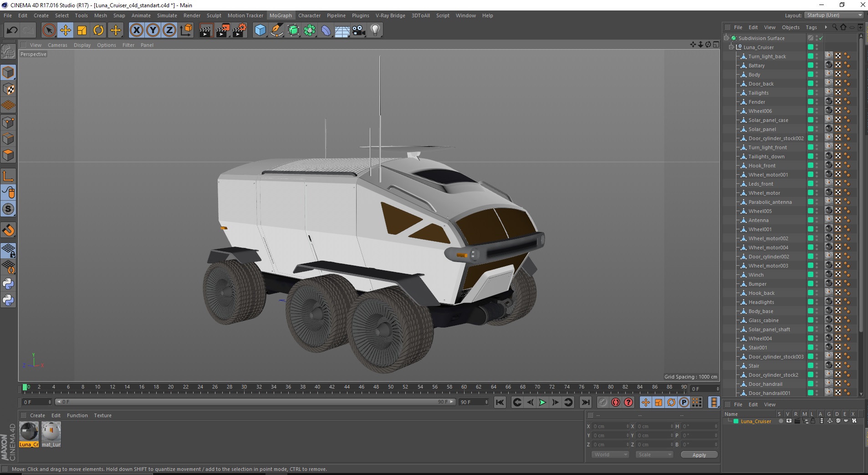Click Make Editable icon in left palette
868x475 pixels.
(x=8, y=51)
